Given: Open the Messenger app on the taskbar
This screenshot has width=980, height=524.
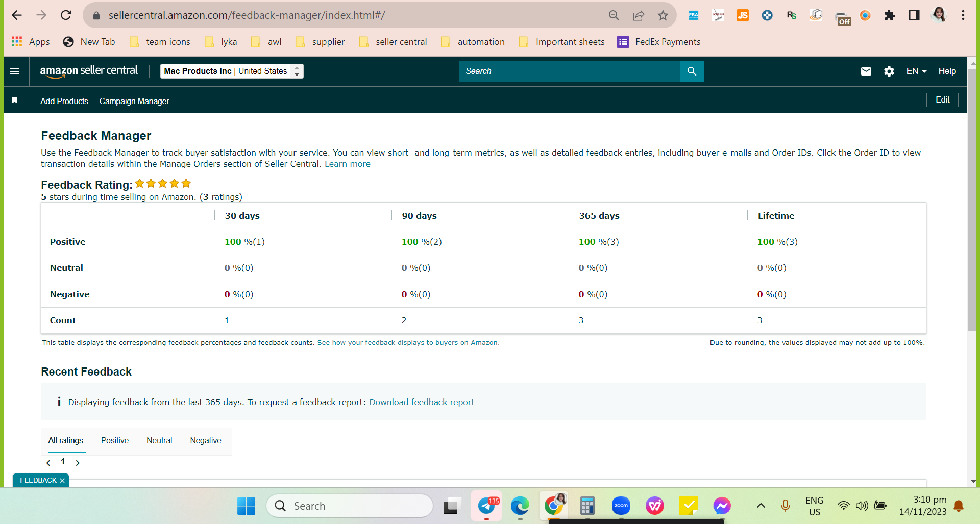Looking at the screenshot, I should coord(722,506).
